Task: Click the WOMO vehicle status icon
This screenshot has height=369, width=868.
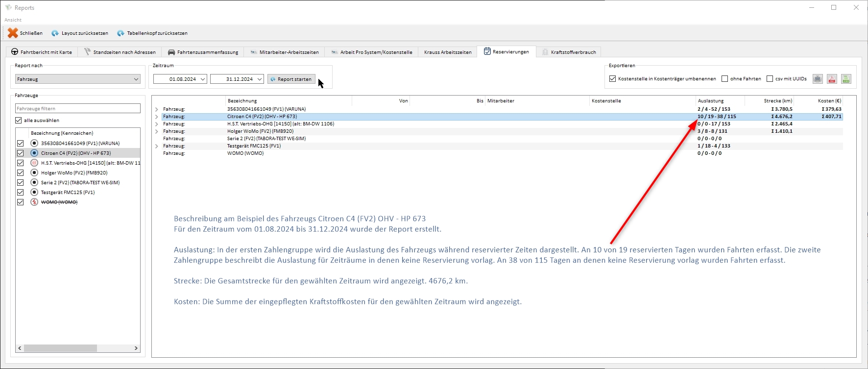Action: click(34, 202)
